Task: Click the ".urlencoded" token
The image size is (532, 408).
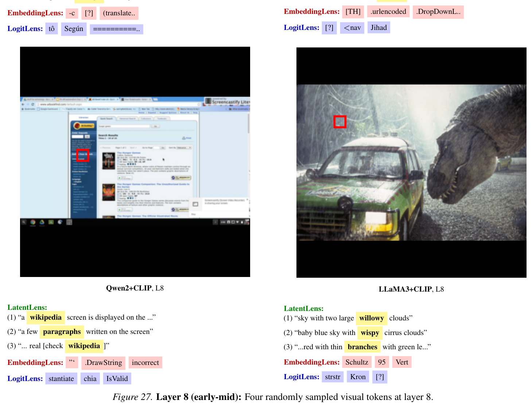Action: (388, 12)
